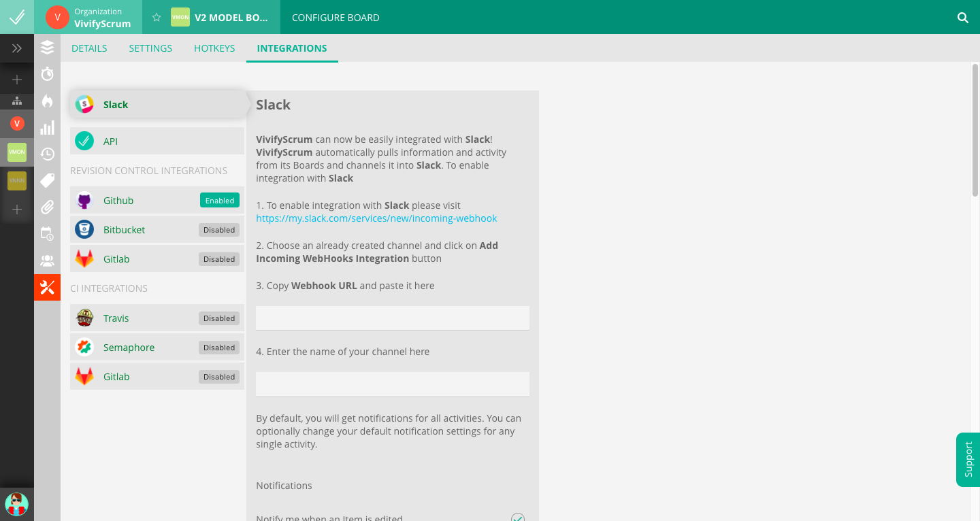
Task: Toggle notify when Item is edited
Action: pos(518,518)
